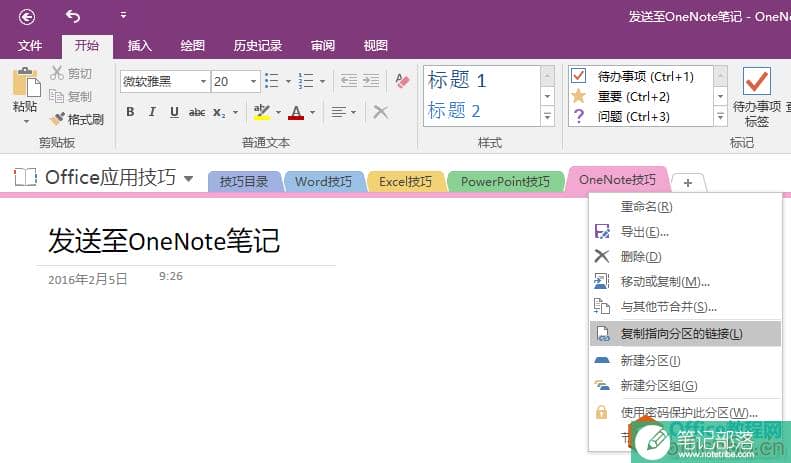Expand the subscript options arrow
The height and width of the screenshot is (463, 791).
(236, 112)
